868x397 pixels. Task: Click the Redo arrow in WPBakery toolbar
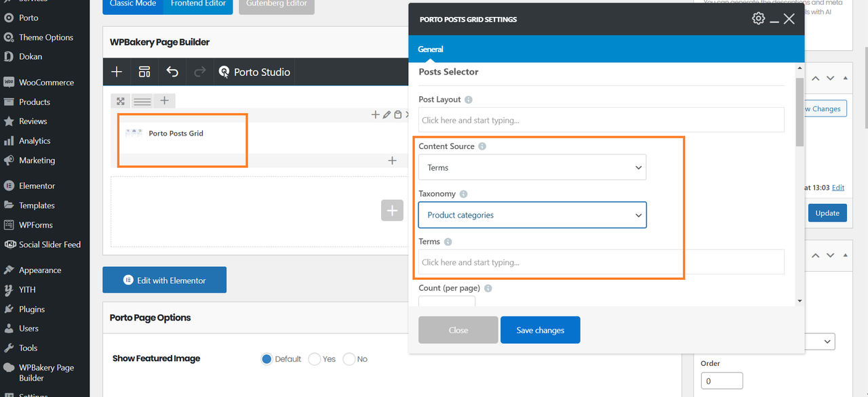coord(199,72)
